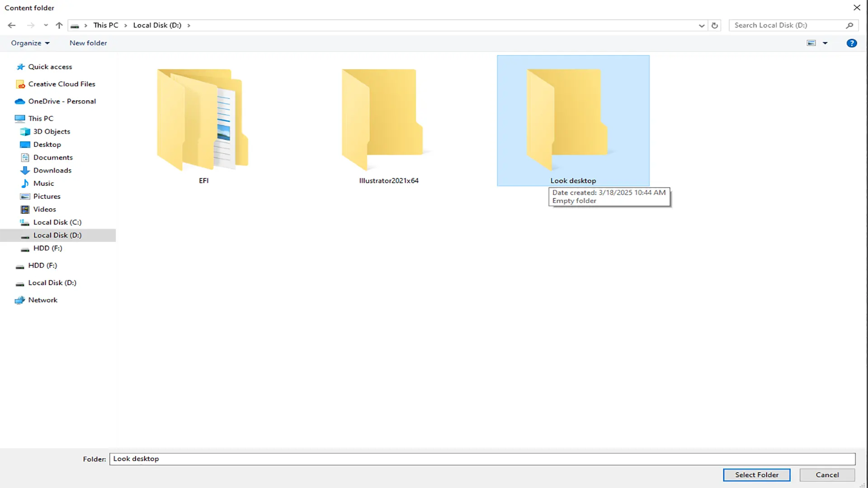Select highlighted Local Disk (D:) under This PC
The width and height of the screenshot is (868, 488).
57,235
